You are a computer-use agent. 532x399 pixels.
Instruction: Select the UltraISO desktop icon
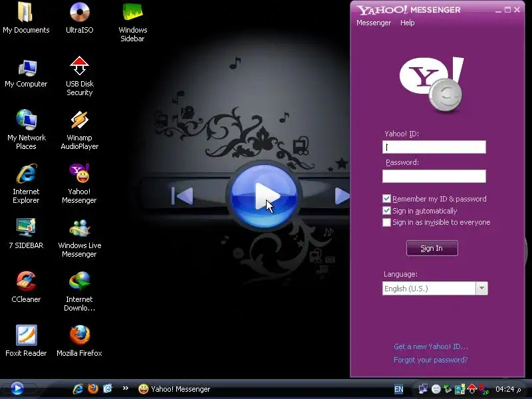pyautogui.click(x=79, y=18)
